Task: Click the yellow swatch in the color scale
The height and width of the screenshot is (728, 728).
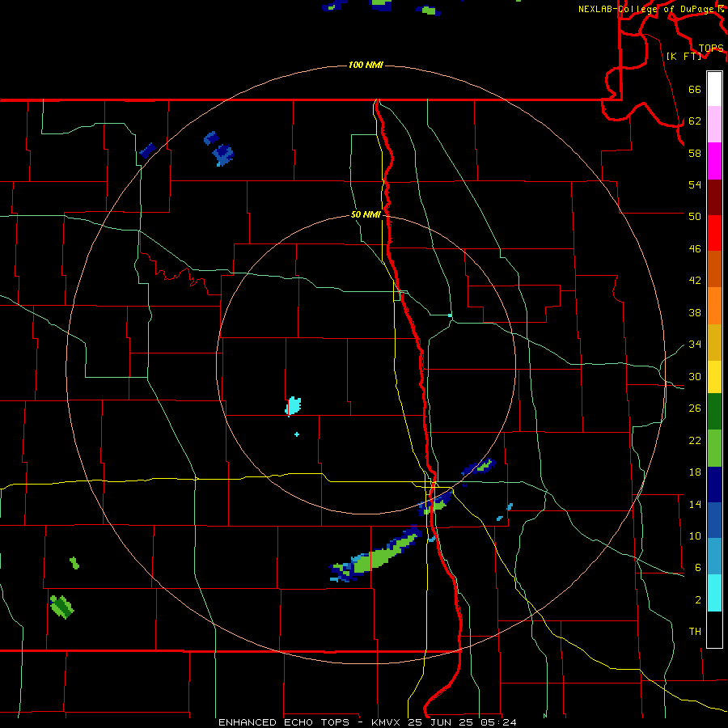Action: [714, 377]
